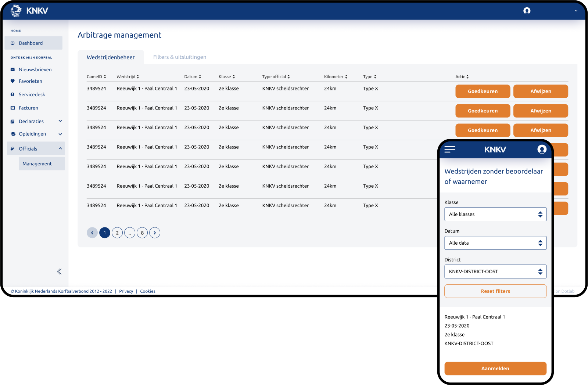Open Management under Officials

[42, 163]
